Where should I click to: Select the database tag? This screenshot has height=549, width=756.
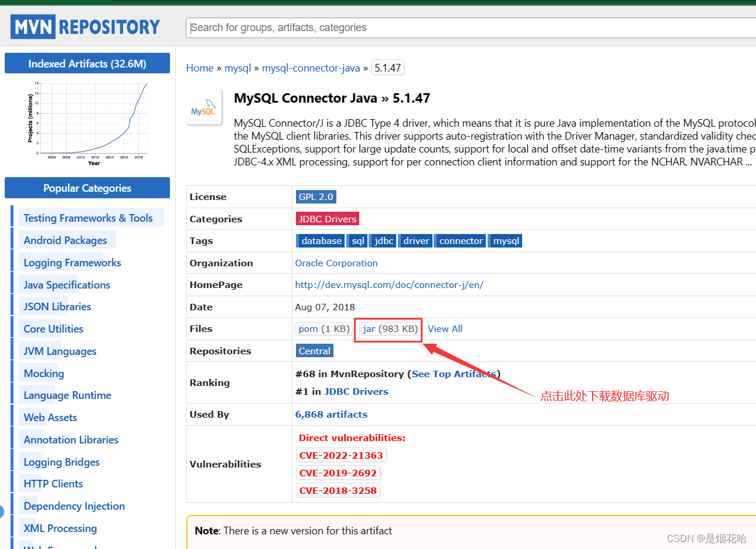point(320,241)
